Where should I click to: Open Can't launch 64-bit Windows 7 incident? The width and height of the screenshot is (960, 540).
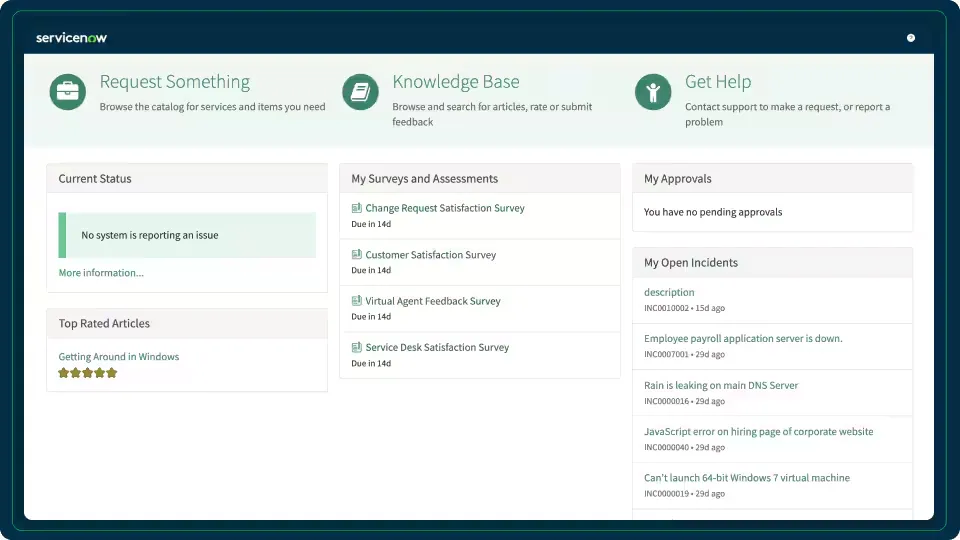pyautogui.click(x=747, y=478)
